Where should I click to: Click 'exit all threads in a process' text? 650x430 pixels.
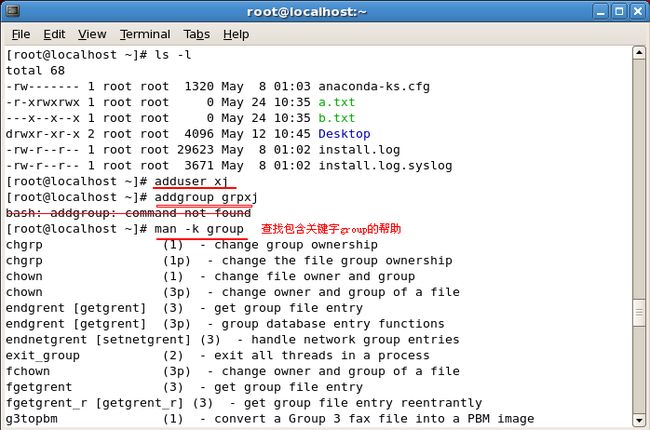tap(322, 355)
